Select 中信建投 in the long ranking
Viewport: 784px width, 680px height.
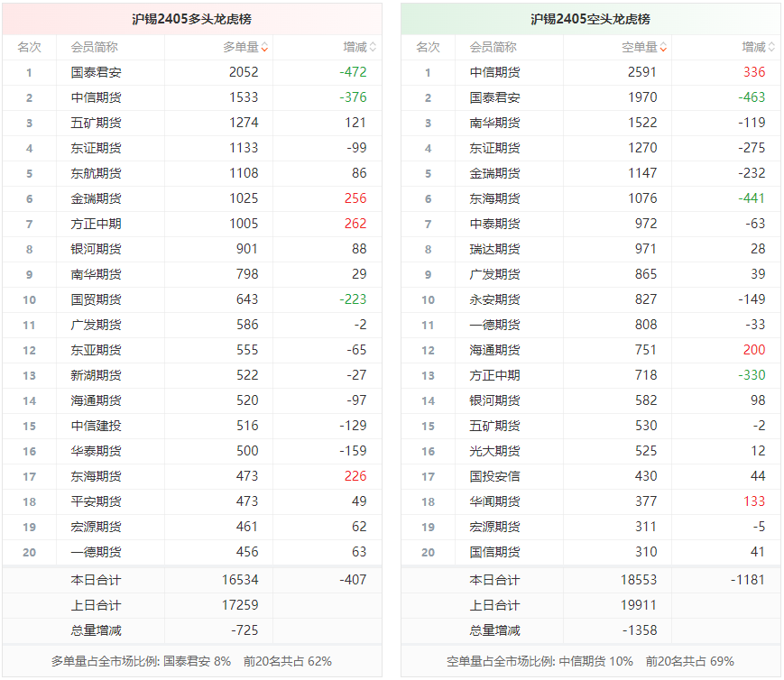(x=96, y=426)
